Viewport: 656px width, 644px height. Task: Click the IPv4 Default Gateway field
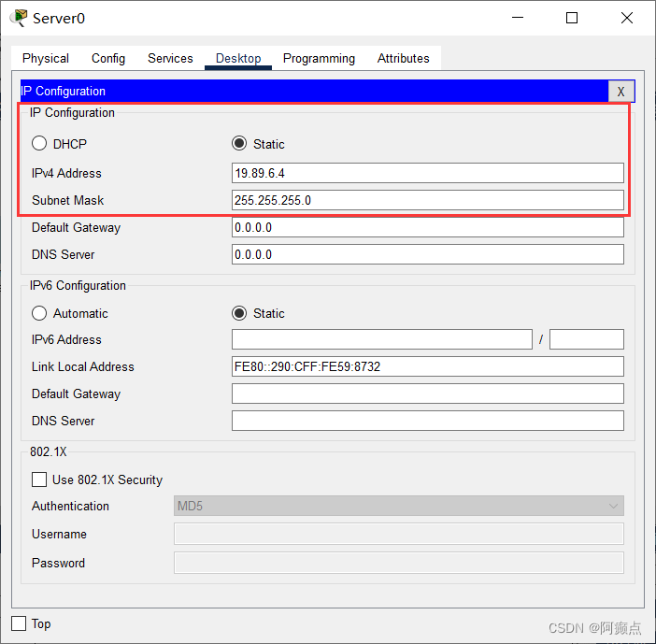pos(428,228)
